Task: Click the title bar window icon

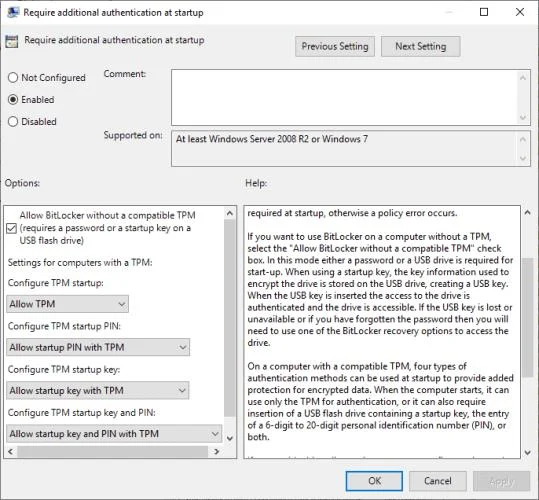Action: pos(13,12)
